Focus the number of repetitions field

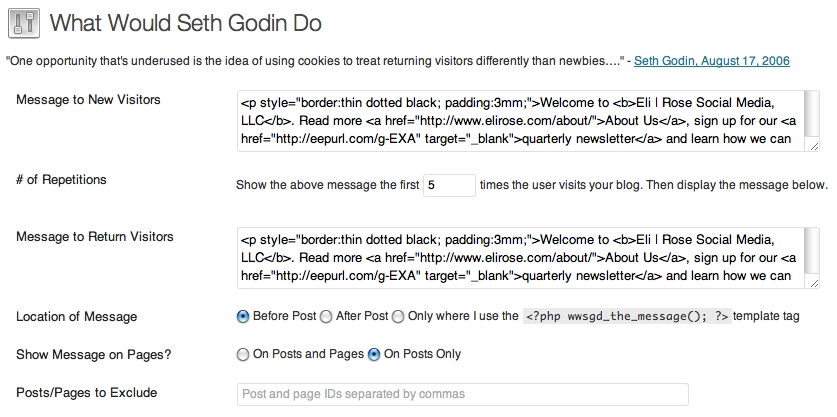pos(449,185)
